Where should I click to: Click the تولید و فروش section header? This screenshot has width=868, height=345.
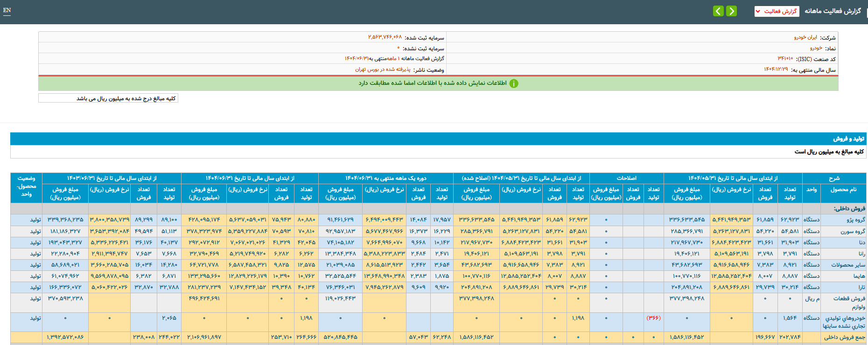coord(848,138)
